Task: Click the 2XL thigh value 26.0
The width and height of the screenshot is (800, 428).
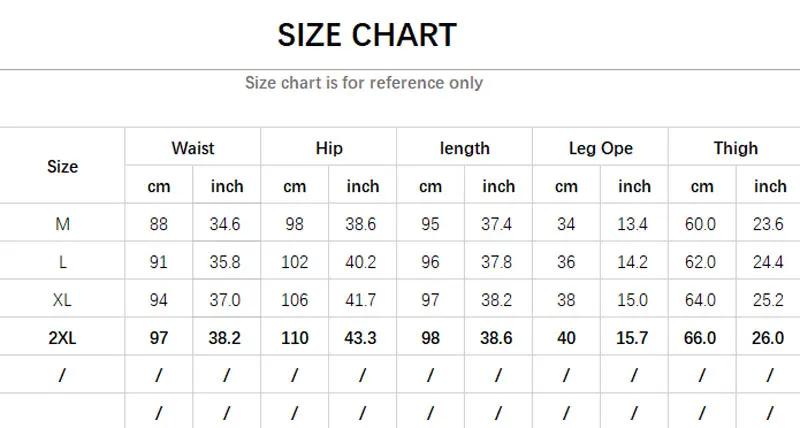Action: 769,338
